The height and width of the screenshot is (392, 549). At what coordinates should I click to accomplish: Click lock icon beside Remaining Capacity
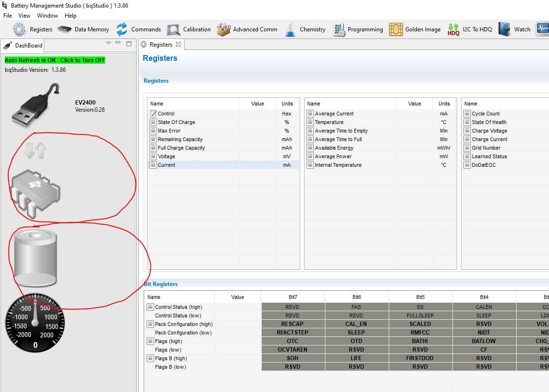point(153,139)
